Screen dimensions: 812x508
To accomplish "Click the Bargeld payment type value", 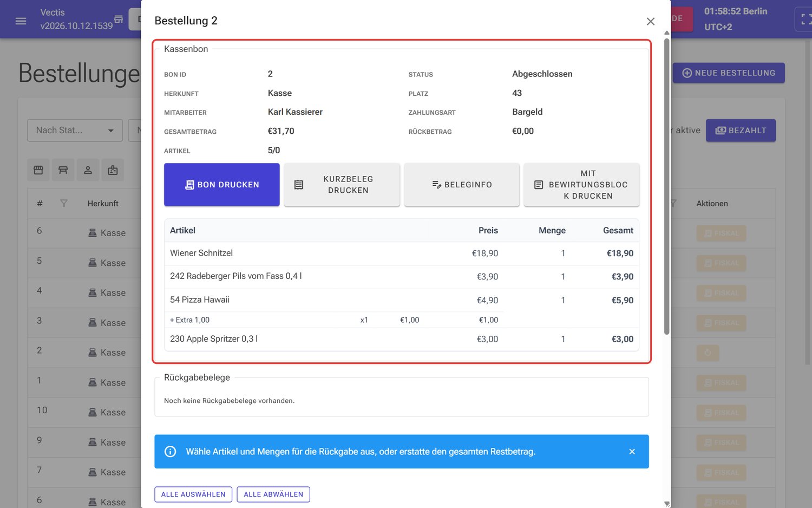I will (527, 112).
